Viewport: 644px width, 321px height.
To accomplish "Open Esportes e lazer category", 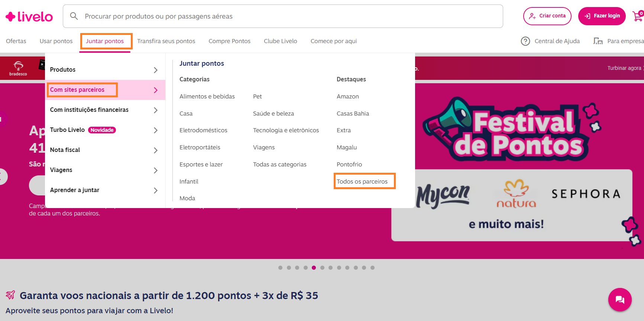I will (x=201, y=164).
